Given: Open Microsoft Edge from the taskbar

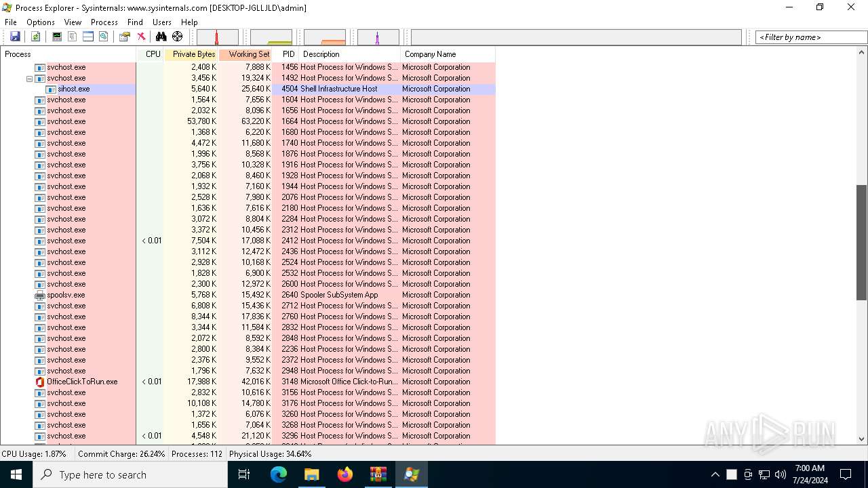Looking at the screenshot, I should pos(279,474).
